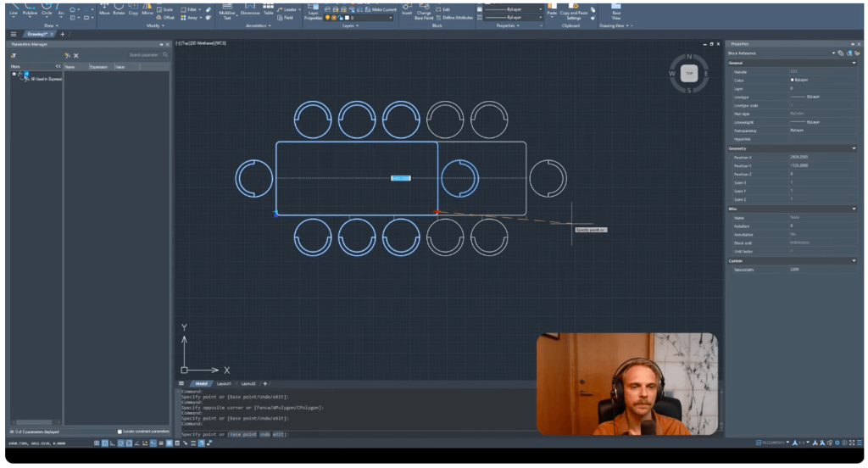Switch to the Layout1 tab

[225, 384]
